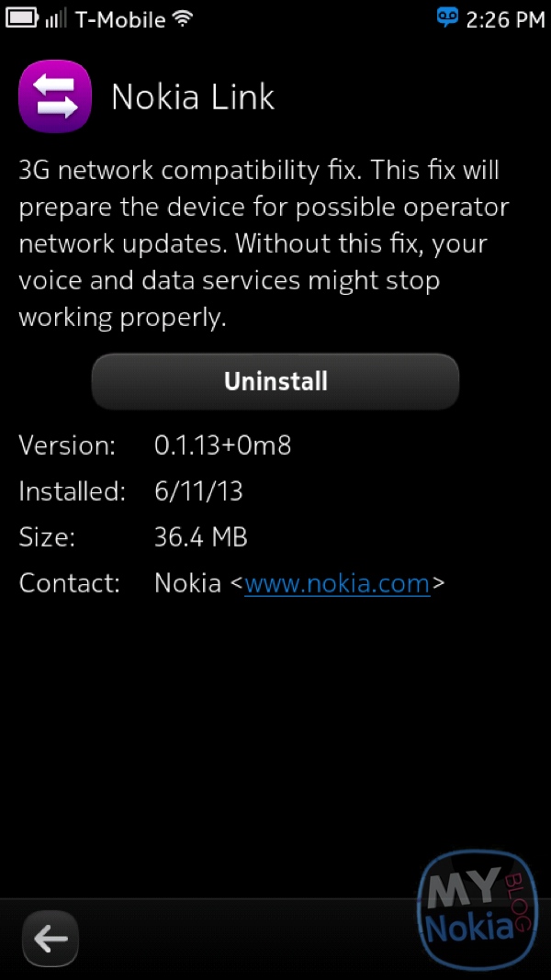Tap the purple Nokia Link app icon

click(55, 96)
